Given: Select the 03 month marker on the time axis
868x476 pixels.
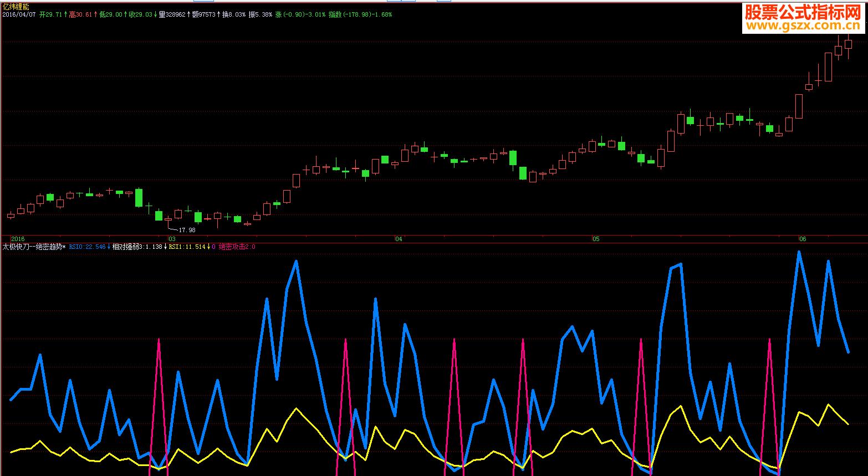Looking at the screenshot, I should [x=172, y=239].
